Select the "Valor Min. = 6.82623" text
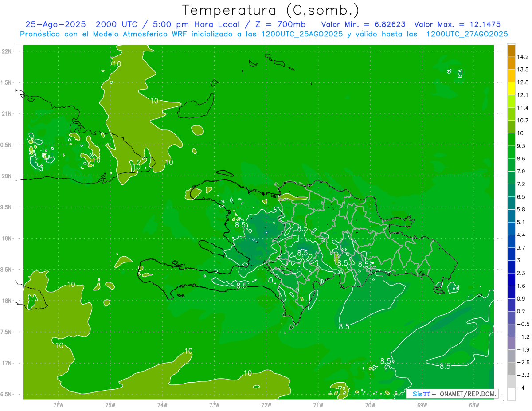Screen dimensions: 532x411 point(363,24)
